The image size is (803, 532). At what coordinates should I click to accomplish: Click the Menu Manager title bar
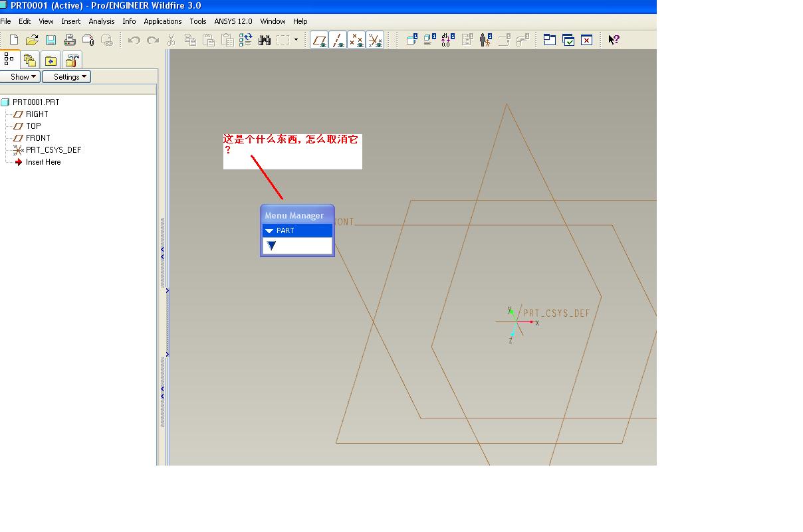click(x=297, y=215)
